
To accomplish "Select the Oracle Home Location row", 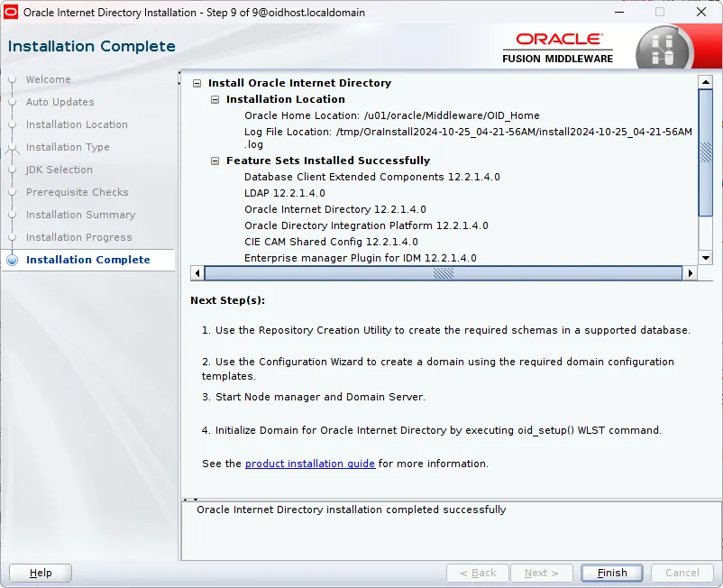I will (392, 115).
